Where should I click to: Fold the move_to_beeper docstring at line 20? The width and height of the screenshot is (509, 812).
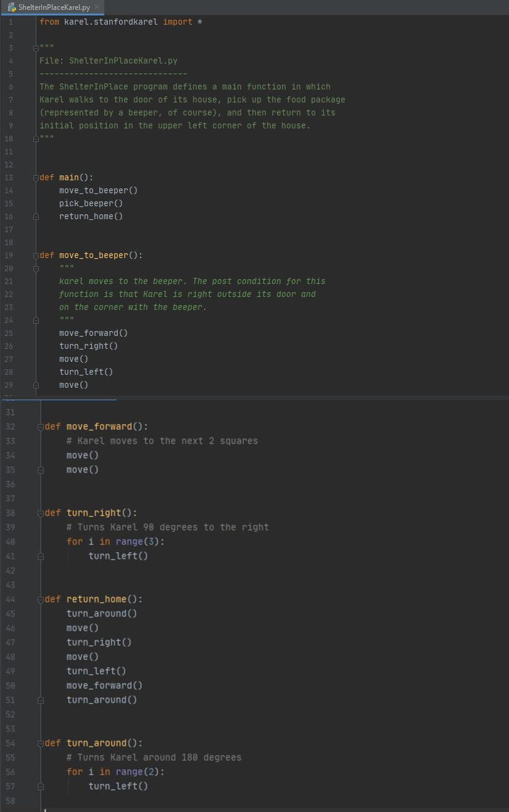coord(36,269)
